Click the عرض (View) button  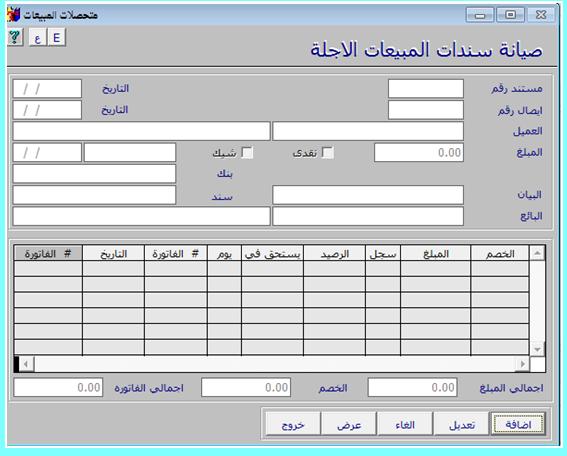click(349, 424)
